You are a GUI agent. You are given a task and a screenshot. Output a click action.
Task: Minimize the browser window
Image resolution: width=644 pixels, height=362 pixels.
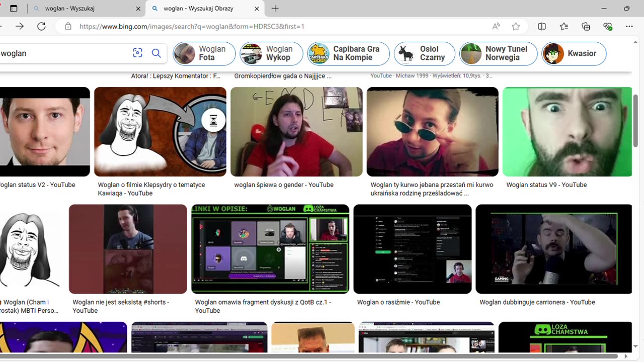[x=604, y=9]
